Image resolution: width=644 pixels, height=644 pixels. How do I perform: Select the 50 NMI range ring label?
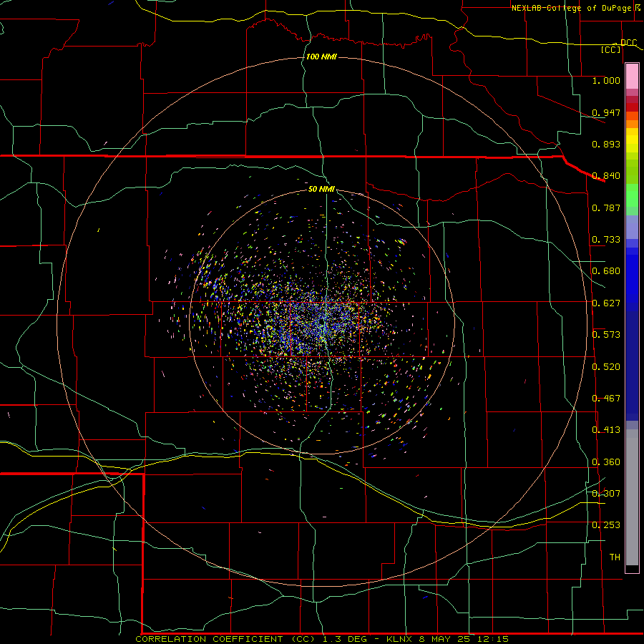click(x=321, y=189)
